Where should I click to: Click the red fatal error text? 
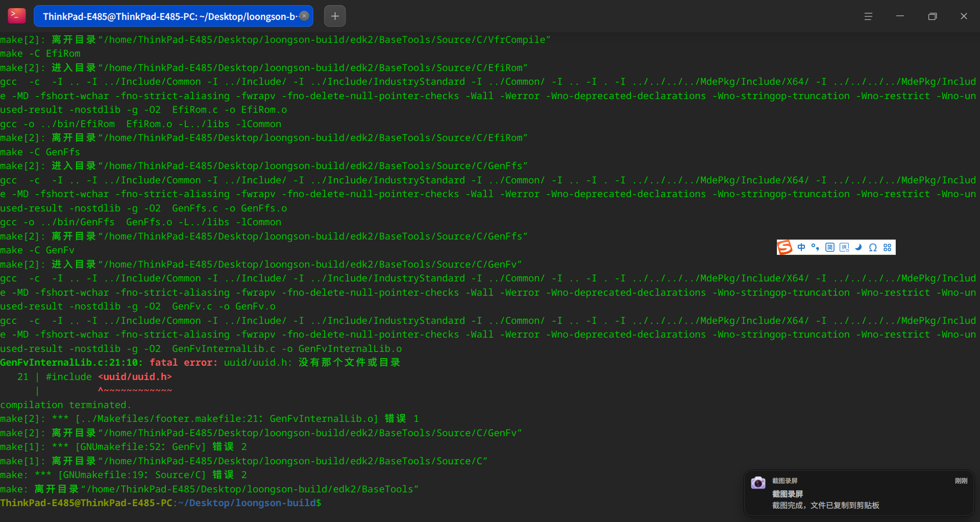click(184, 362)
